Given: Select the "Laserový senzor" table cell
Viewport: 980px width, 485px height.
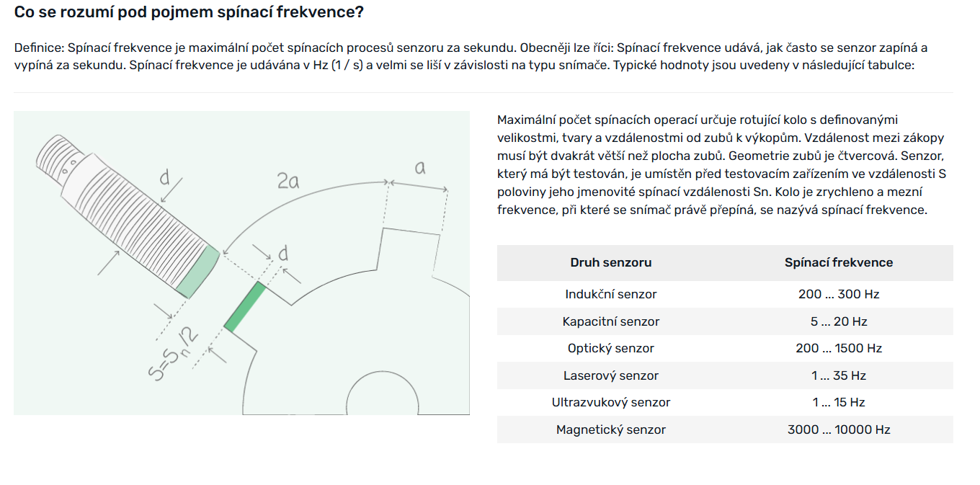Looking at the screenshot, I should click(x=611, y=375).
